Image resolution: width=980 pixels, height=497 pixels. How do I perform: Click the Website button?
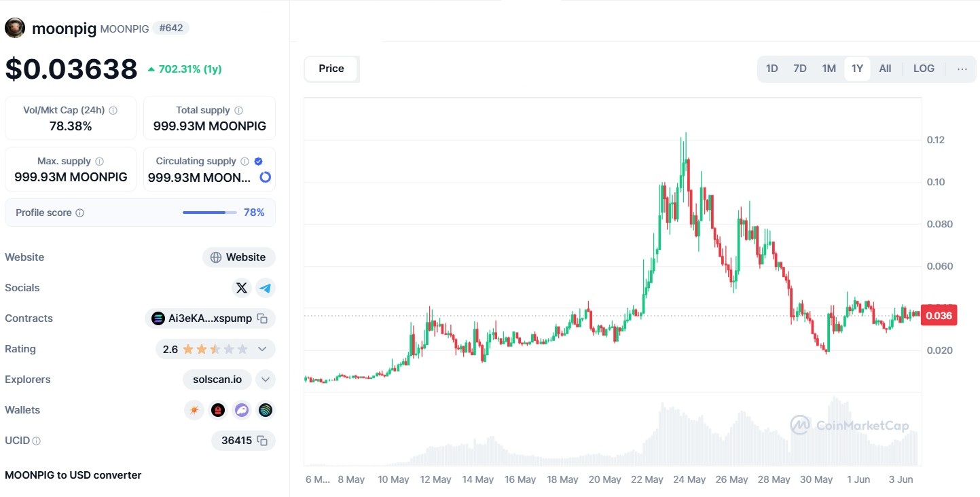[239, 257]
